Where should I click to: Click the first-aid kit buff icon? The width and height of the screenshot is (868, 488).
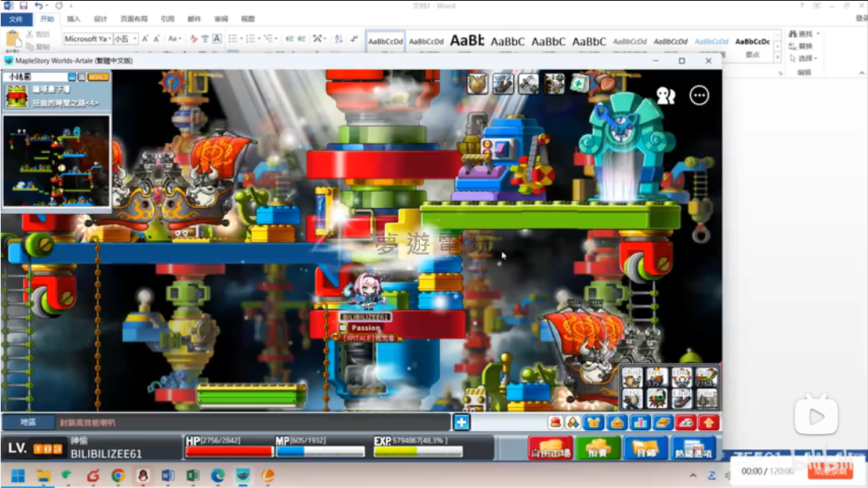click(x=580, y=83)
